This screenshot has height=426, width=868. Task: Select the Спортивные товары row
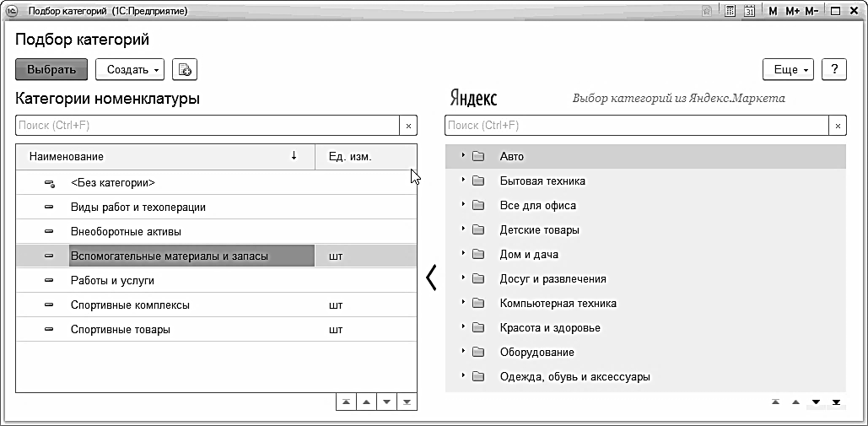coord(121,330)
